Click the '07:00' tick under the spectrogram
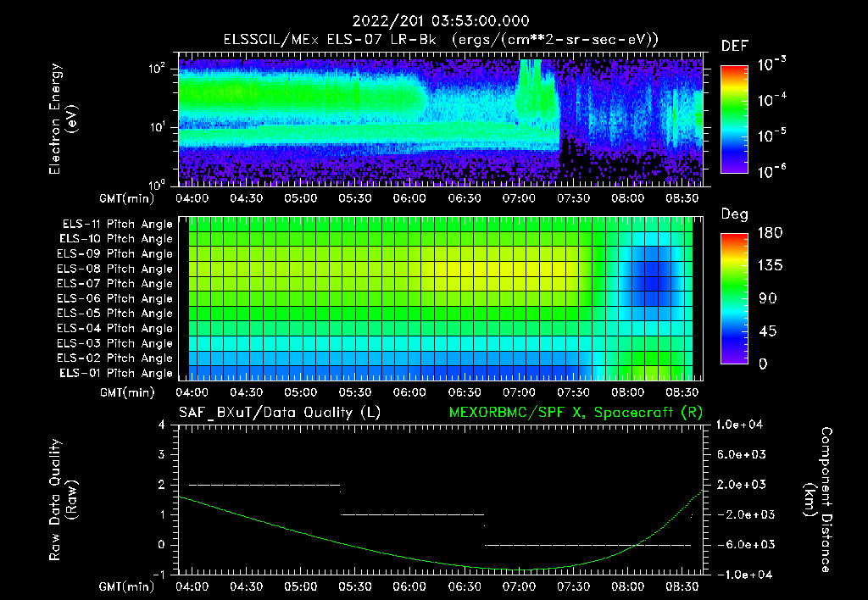Screen dimensions: 868x600 [x=519, y=198]
